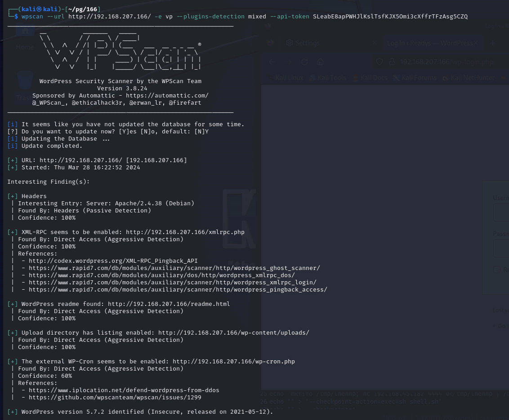Open Kali Tools bookmark
Screen dimensions: 509x420
pos(327,78)
